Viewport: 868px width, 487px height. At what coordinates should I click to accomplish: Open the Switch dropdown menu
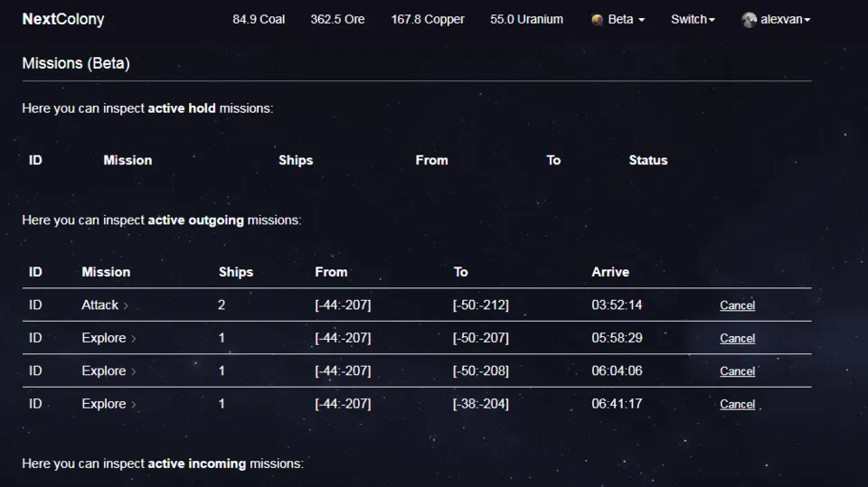tap(693, 19)
